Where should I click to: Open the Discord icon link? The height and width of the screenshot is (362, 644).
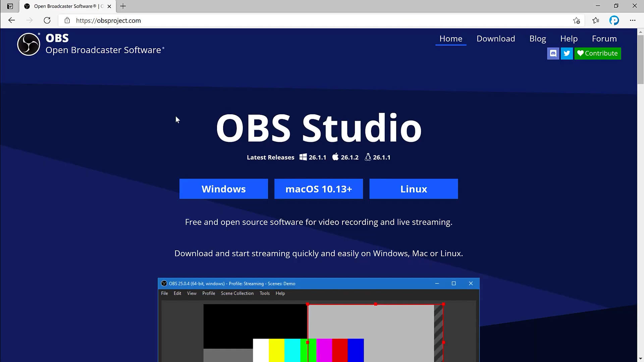[x=553, y=53]
